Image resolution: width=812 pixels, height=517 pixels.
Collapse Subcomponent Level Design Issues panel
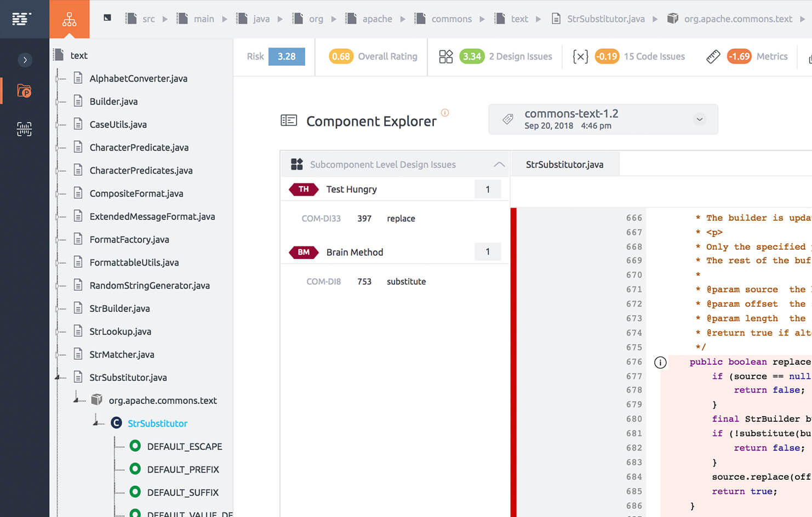[499, 164]
